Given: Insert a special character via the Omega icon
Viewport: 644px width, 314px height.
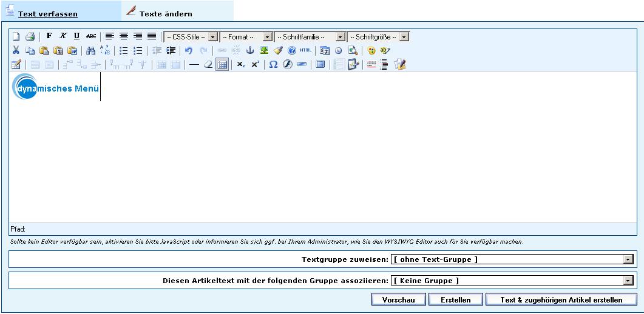Looking at the screenshot, I should pyautogui.click(x=273, y=65).
